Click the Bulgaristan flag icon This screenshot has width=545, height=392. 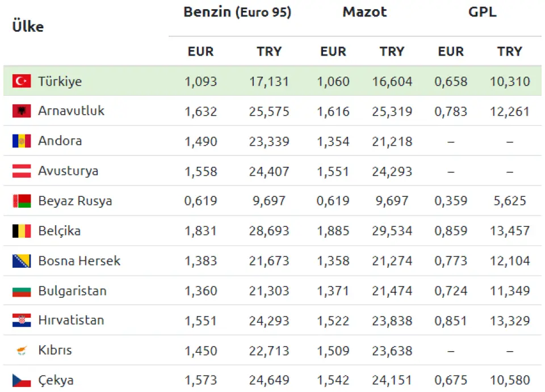(x=22, y=291)
